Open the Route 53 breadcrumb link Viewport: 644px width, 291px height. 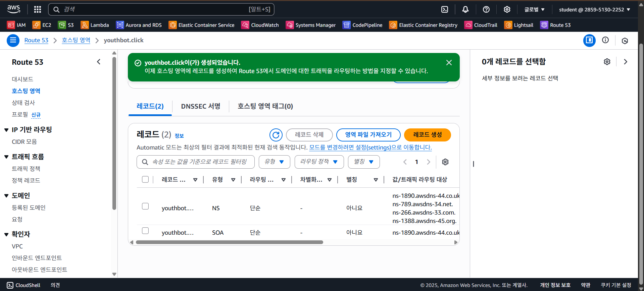click(x=36, y=40)
